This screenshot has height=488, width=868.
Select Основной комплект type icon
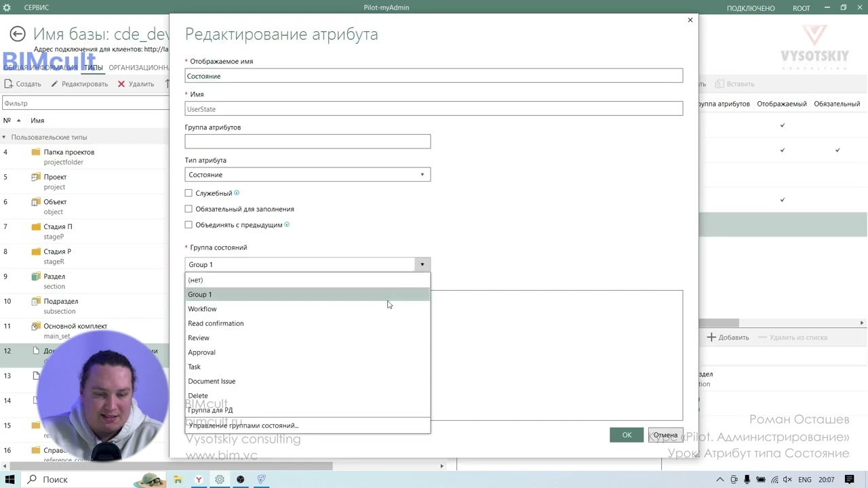(x=36, y=326)
